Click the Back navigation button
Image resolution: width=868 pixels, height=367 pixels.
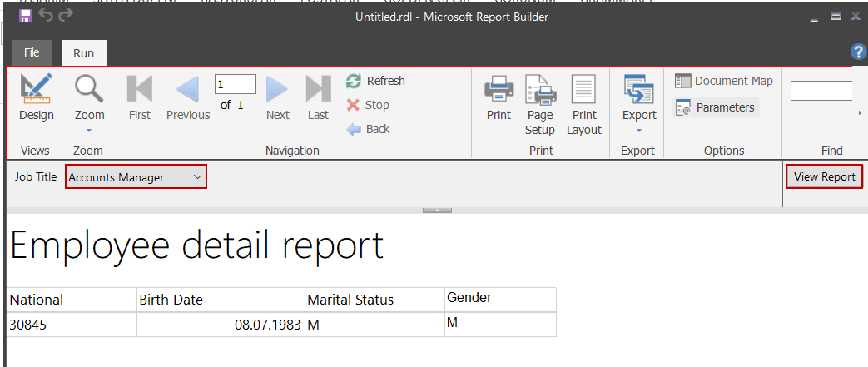[x=368, y=129]
